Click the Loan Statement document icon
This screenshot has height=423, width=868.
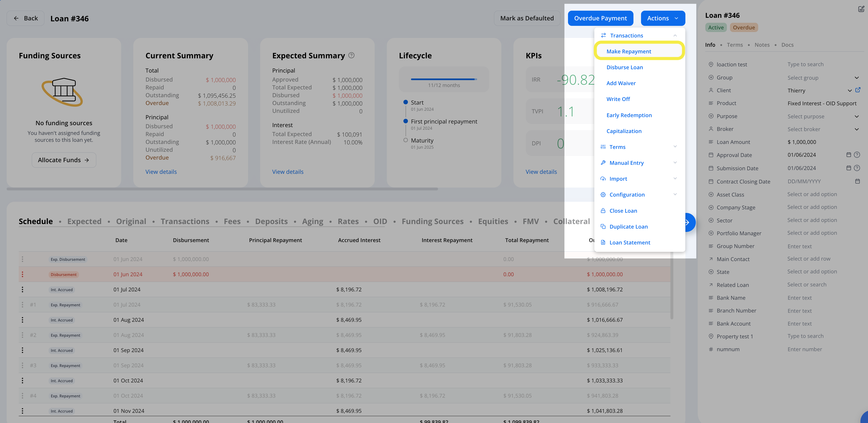(603, 243)
